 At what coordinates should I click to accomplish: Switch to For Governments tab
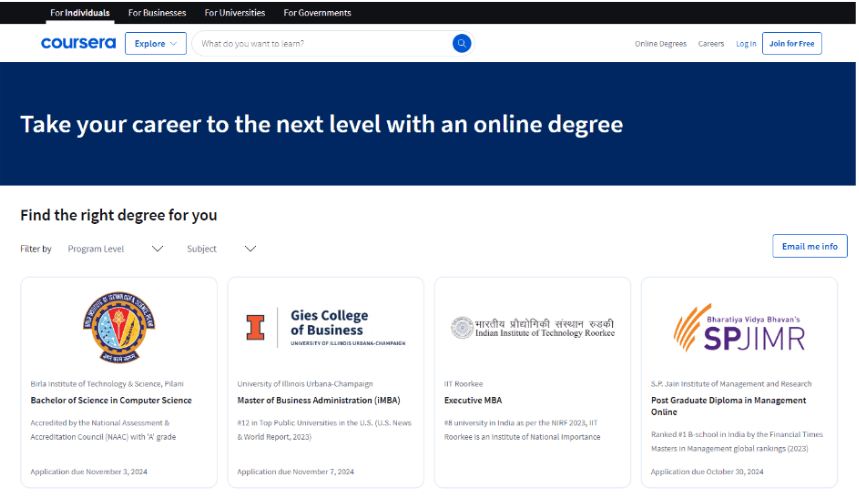point(317,13)
